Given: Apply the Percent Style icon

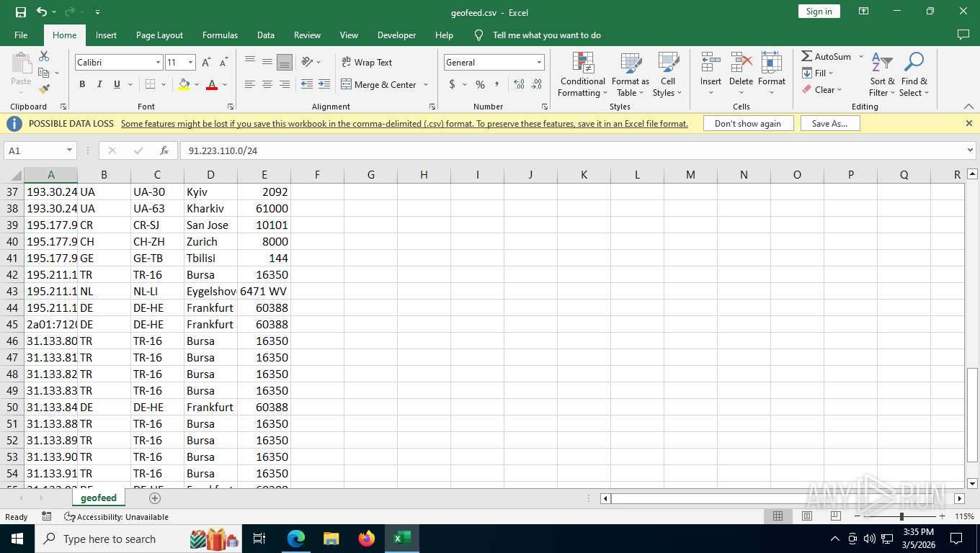Looking at the screenshot, I should pos(480,84).
